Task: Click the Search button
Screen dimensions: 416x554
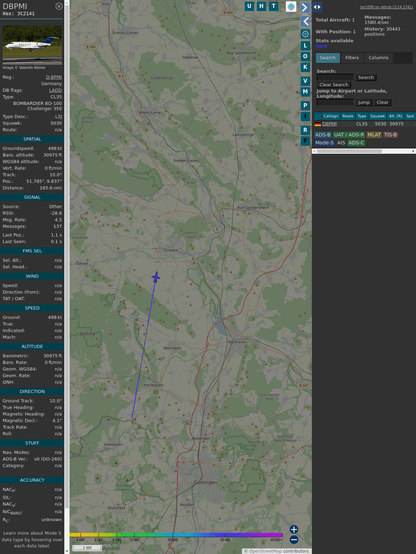Action: (366, 77)
